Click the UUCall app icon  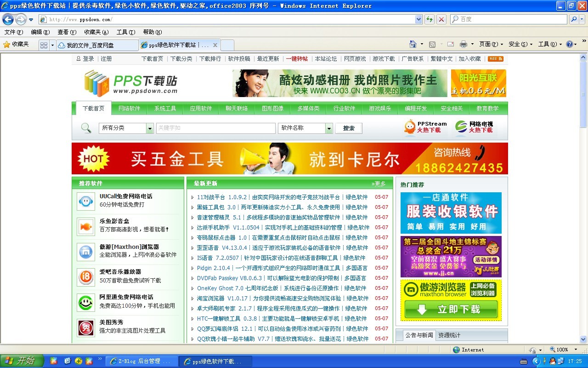click(86, 201)
